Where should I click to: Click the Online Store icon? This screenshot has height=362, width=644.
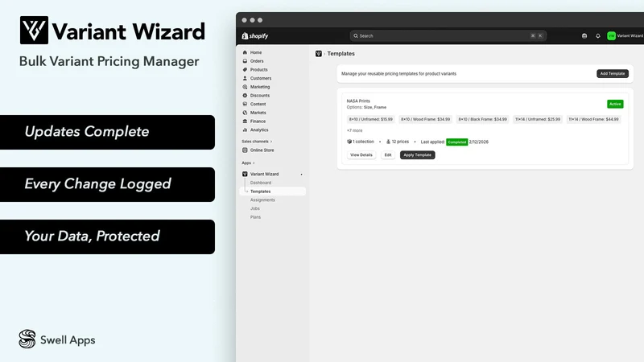point(245,150)
